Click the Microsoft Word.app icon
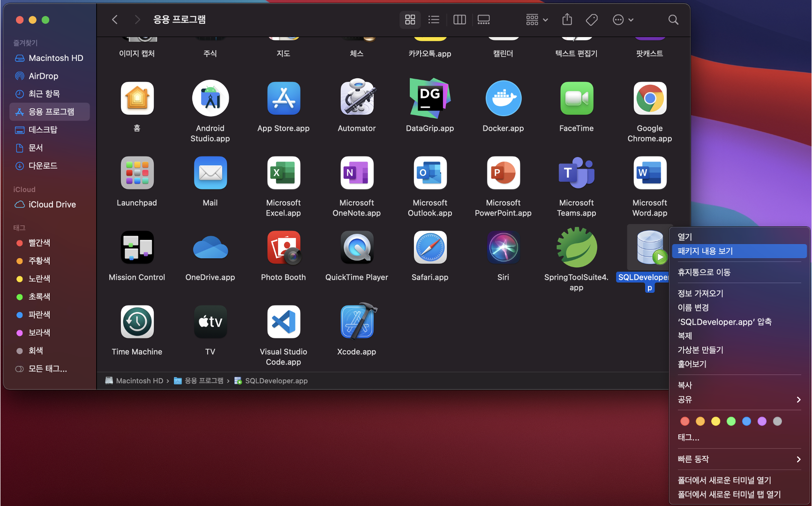Viewport: 812px width, 506px height. click(x=650, y=173)
